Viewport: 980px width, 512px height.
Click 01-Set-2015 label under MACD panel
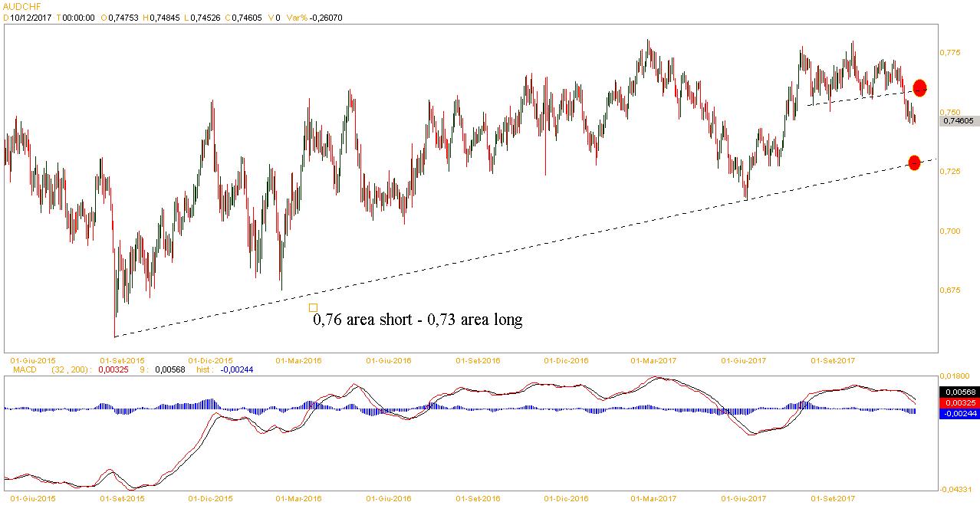click(122, 499)
